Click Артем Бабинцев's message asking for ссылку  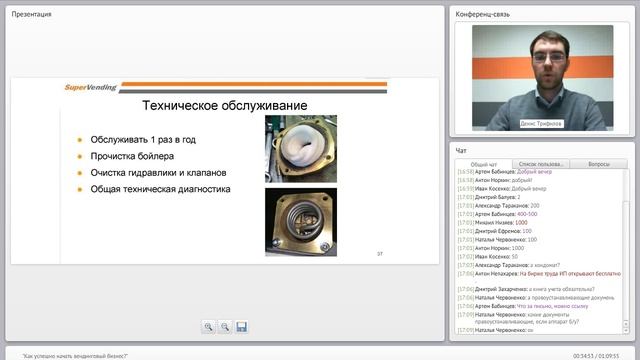tap(523, 306)
